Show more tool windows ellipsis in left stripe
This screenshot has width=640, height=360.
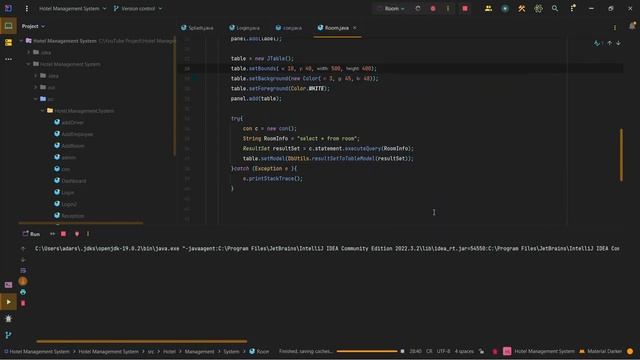[x=9, y=59]
